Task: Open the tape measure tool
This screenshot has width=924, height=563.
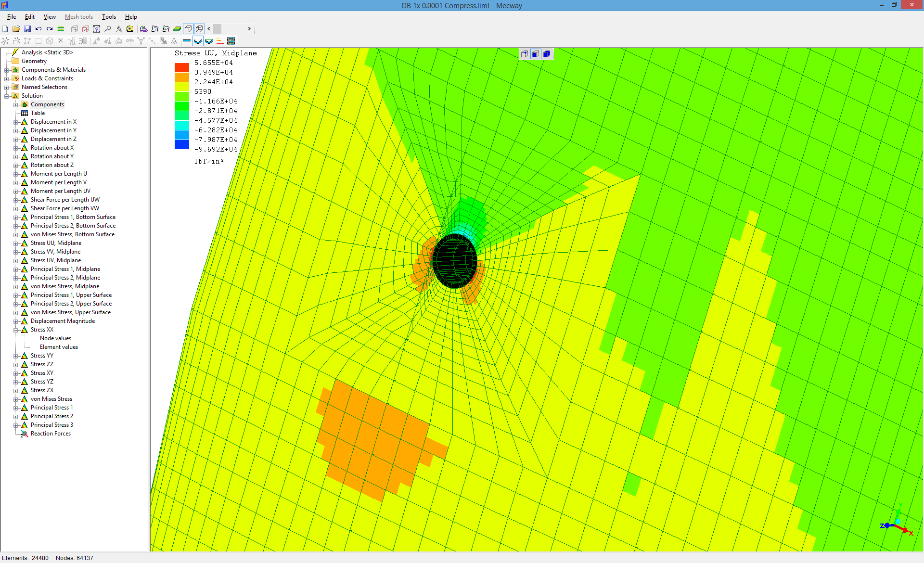Action: click(x=130, y=29)
